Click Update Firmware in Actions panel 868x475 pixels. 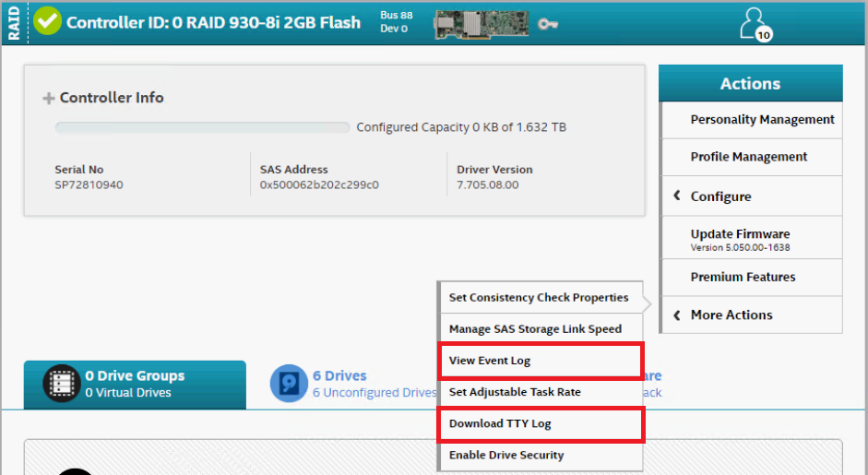pyautogui.click(x=752, y=239)
